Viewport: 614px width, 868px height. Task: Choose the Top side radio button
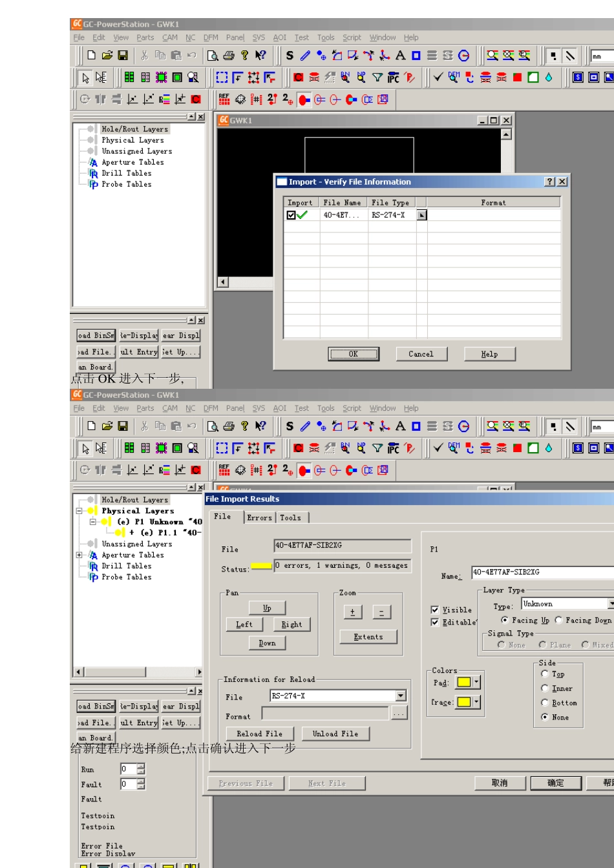coord(544,674)
